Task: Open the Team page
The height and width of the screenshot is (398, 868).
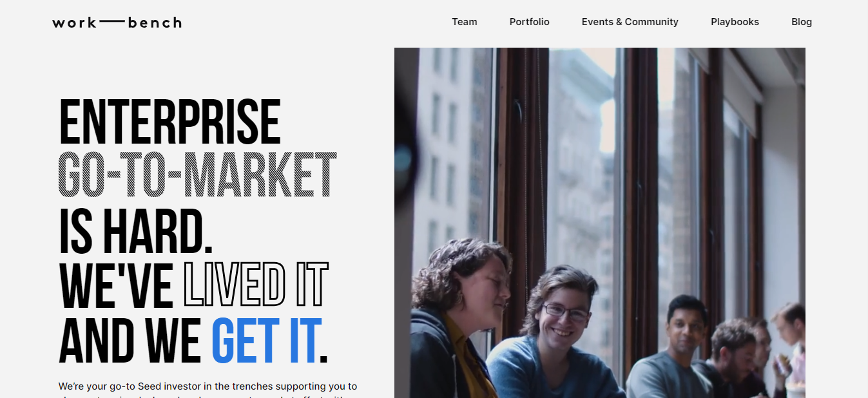Action: tap(465, 22)
